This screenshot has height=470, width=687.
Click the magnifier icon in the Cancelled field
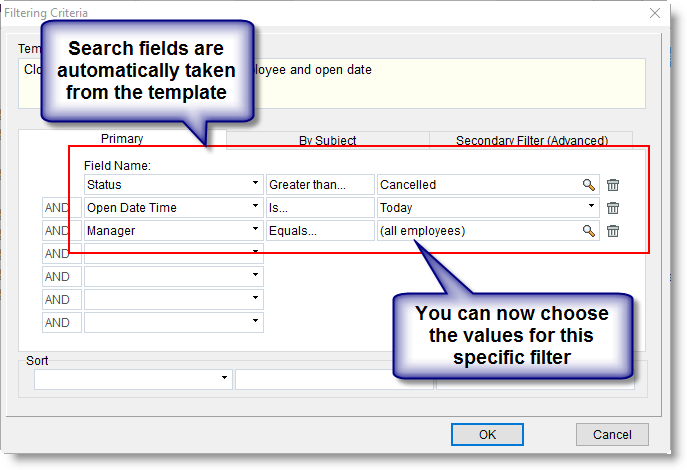click(589, 185)
